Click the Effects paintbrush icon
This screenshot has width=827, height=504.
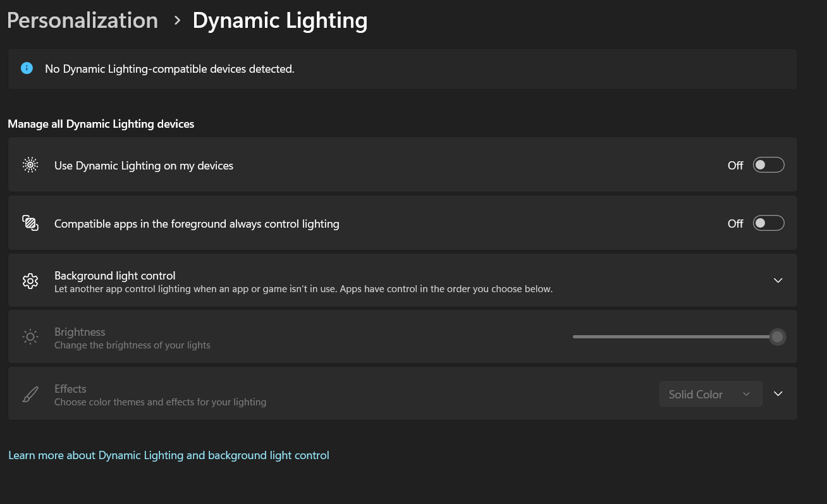pyautogui.click(x=30, y=393)
